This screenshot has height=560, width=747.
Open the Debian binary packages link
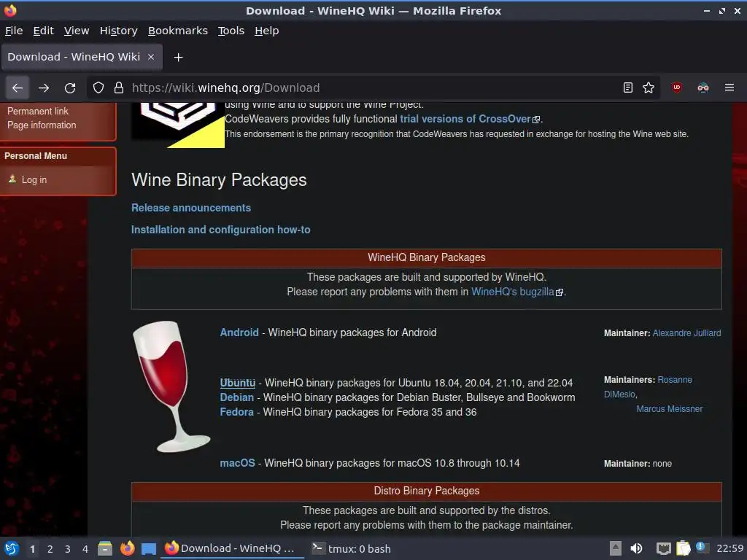click(x=237, y=397)
